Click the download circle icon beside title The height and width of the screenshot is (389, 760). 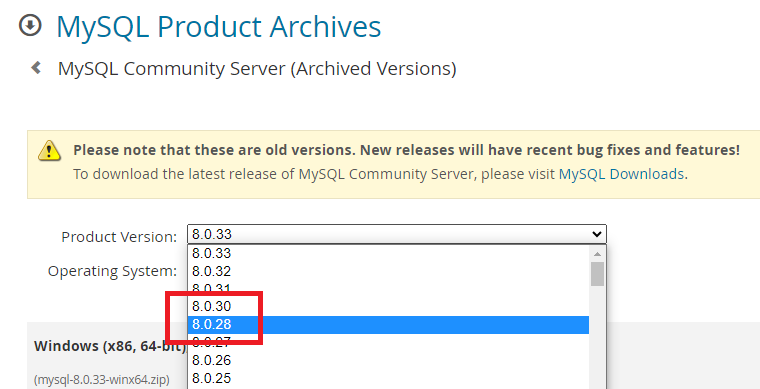click(30, 26)
